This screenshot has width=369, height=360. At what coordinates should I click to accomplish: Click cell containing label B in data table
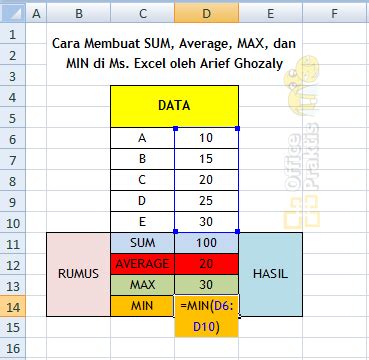pyautogui.click(x=142, y=159)
